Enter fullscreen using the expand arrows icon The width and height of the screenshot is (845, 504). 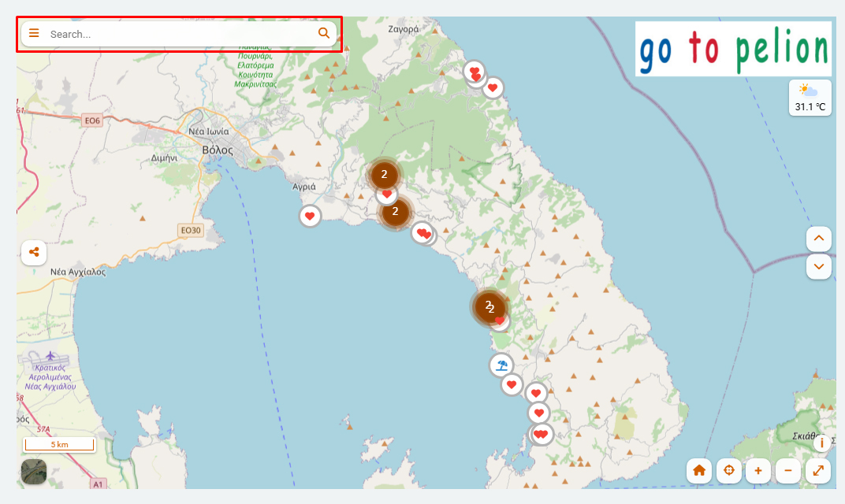pyautogui.click(x=818, y=471)
